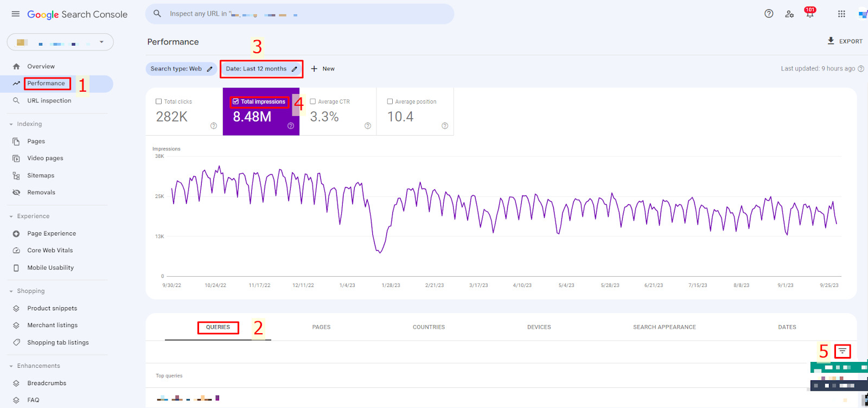This screenshot has width=868, height=408.
Task: Add a New filter
Action: point(323,69)
